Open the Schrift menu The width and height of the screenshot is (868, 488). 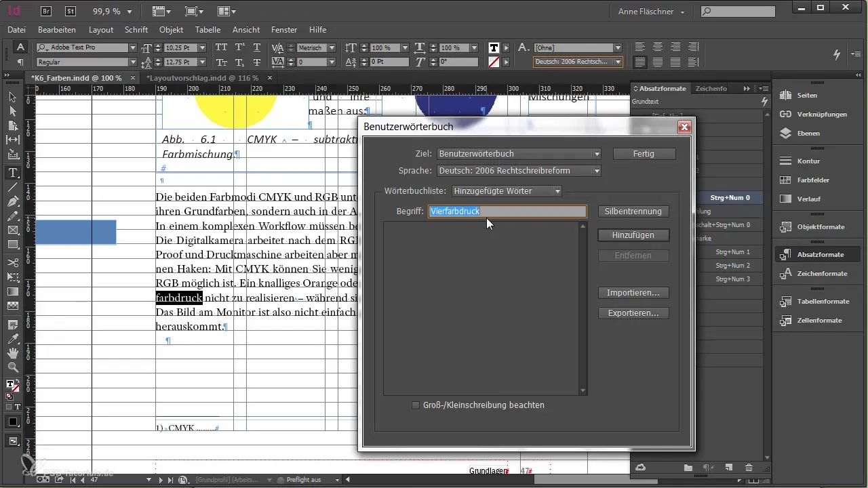click(136, 30)
